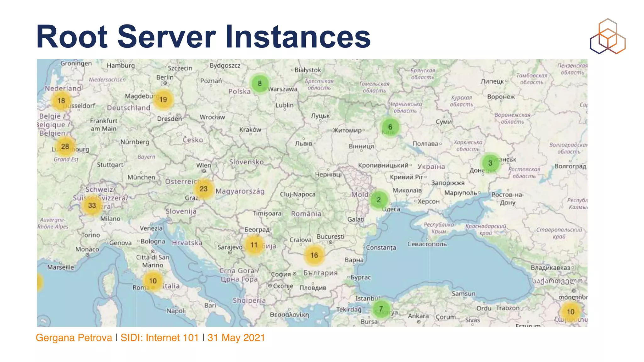Click the RIPE NCC hexagon logo
644x362 pixels.
608,36
